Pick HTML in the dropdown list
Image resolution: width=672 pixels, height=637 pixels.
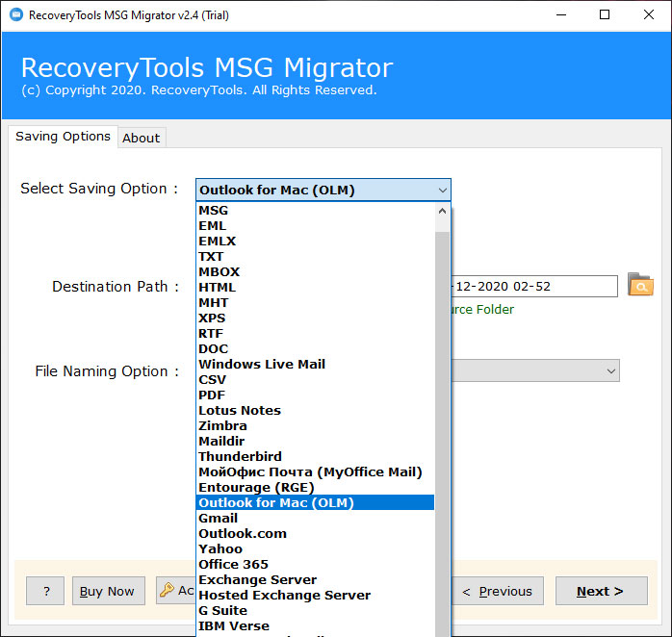point(315,288)
